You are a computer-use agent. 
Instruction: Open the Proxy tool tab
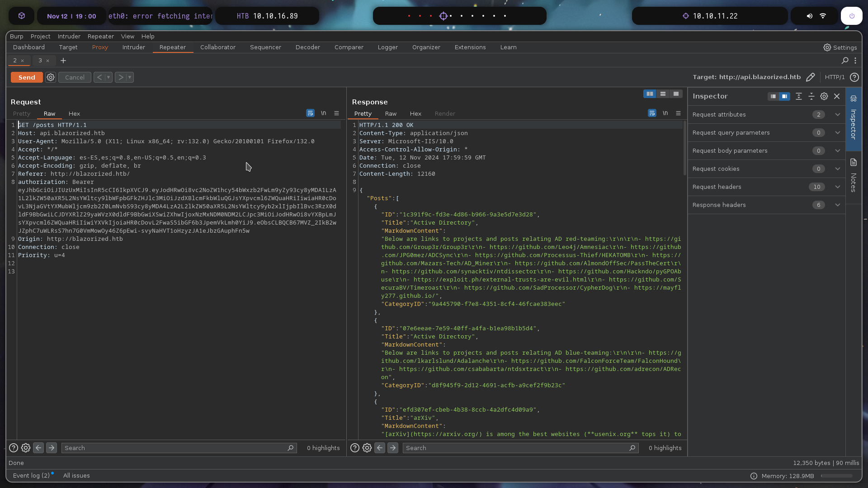[x=100, y=47]
